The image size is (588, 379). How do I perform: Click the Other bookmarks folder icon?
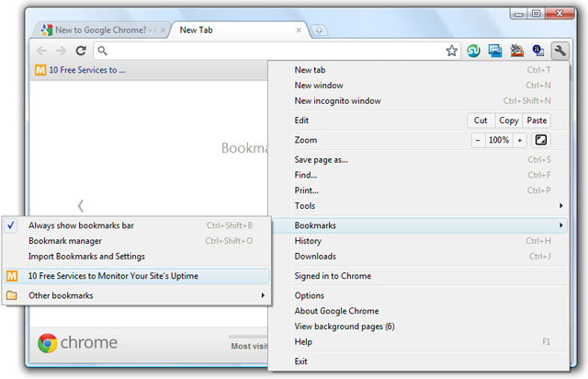[12, 295]
